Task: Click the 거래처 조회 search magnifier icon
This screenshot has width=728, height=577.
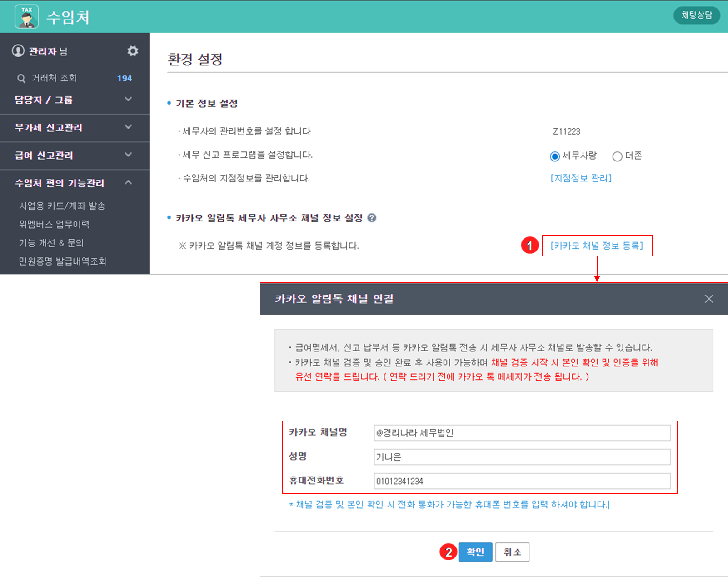Action: 21,78
